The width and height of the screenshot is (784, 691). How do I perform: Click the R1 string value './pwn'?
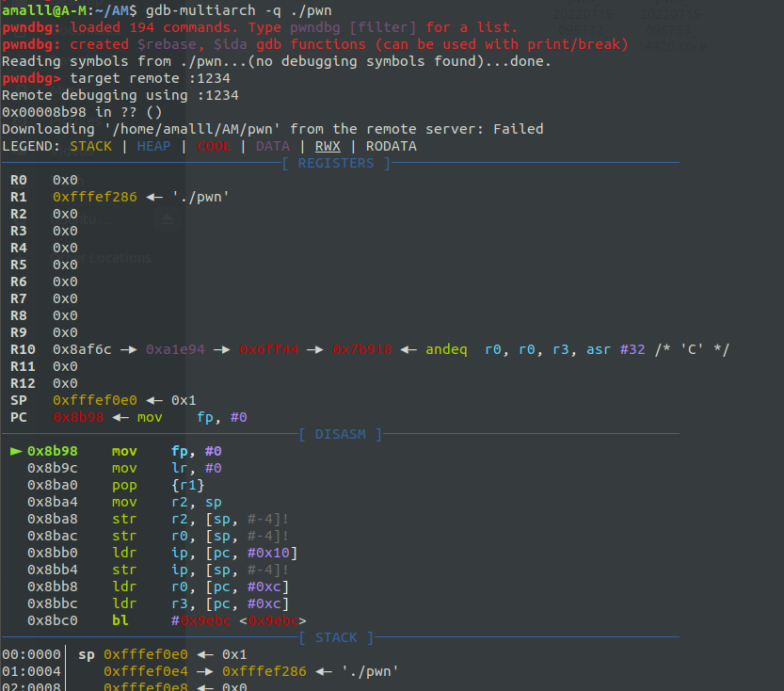point(200,197)
